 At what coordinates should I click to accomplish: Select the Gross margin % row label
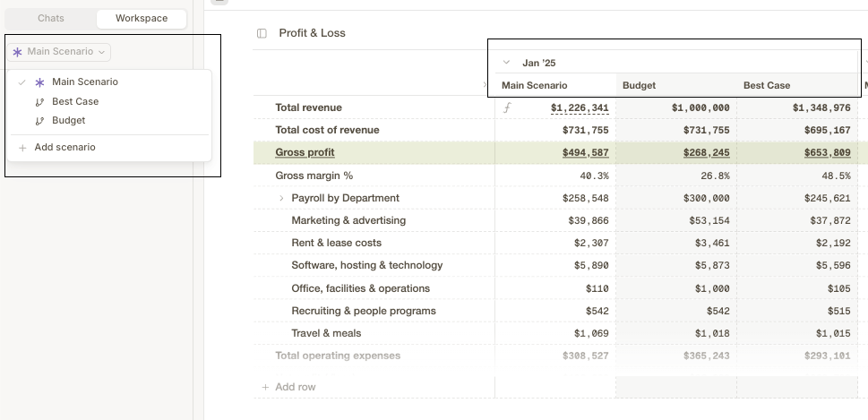pyautogui.click(x=314, y=176)
